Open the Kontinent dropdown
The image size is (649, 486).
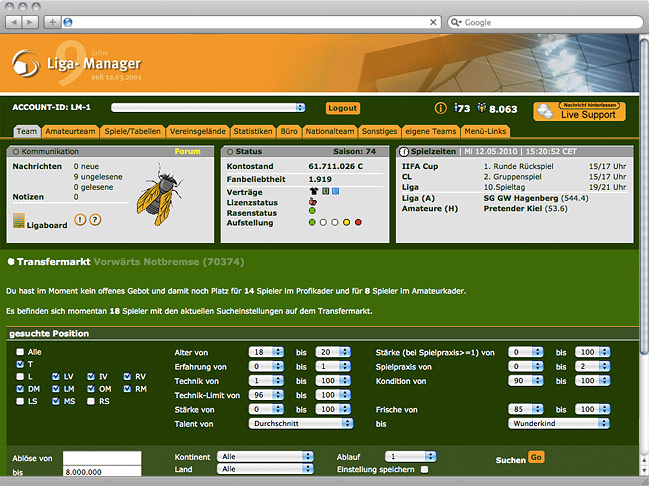click(265, 457)
